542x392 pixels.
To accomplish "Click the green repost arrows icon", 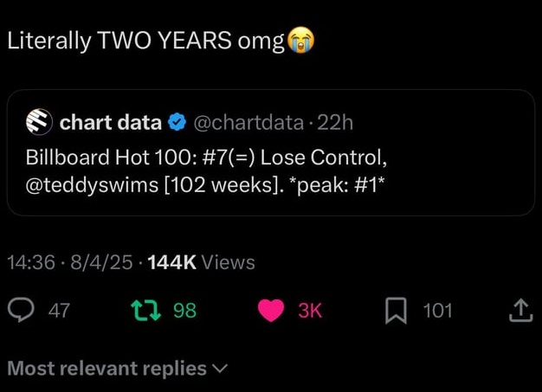I will (x=145, y=310).
